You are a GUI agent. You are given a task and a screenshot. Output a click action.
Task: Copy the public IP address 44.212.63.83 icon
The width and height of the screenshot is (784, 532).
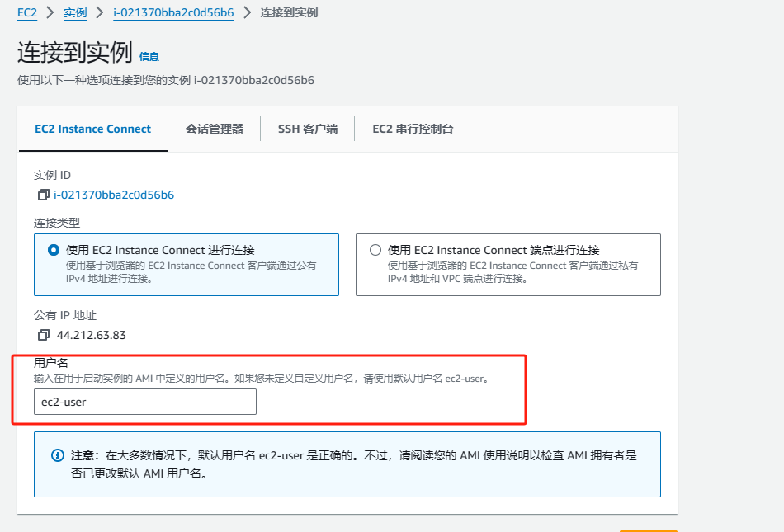pos(44,335)
